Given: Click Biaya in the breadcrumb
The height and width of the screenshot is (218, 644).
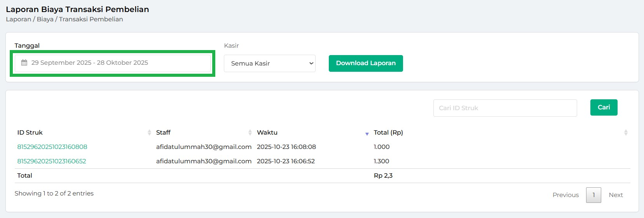Looking at the screenshot, I should pos(45,19).
